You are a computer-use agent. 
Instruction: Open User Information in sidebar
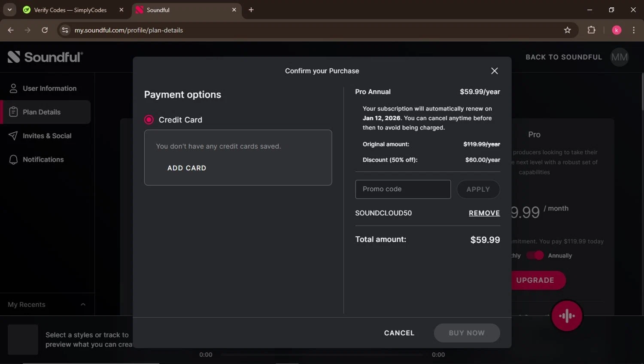click(x=46, y=89)
